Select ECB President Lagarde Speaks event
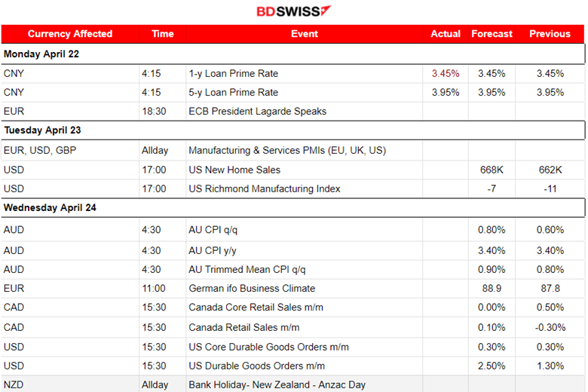The width and height of the screenshot is (588, 392). pos(257,112)
